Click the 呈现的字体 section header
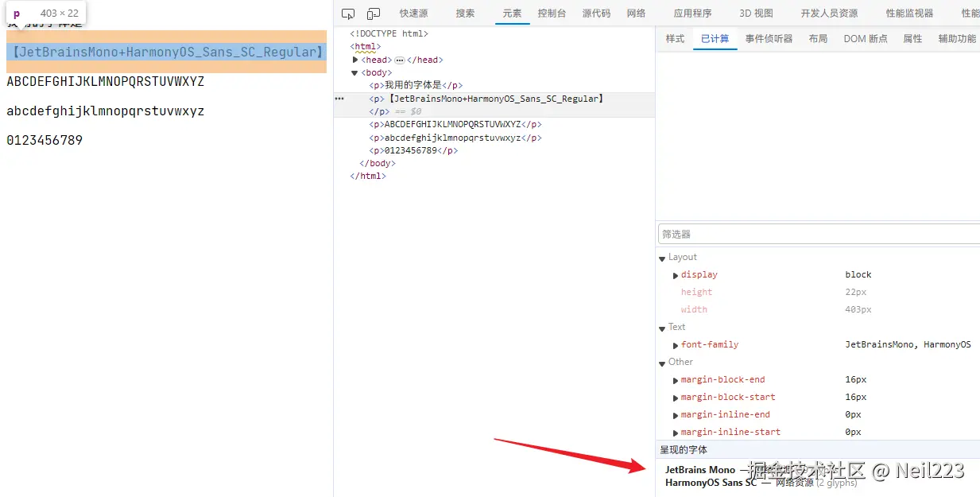Screen dimensions: 980x497 [x=684, y=450]
